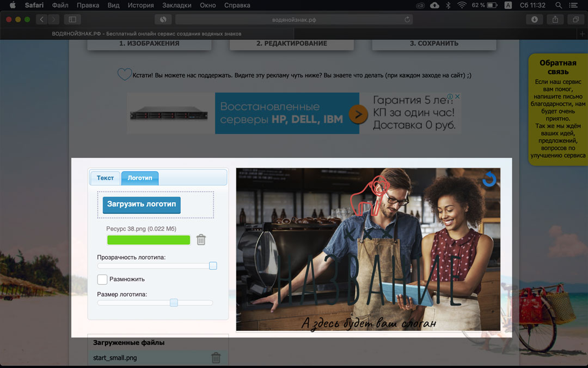Screen dimensions: 588x368
Task: Show Safari sidebar with sidebar icon
Action: [x=72, y=20]
